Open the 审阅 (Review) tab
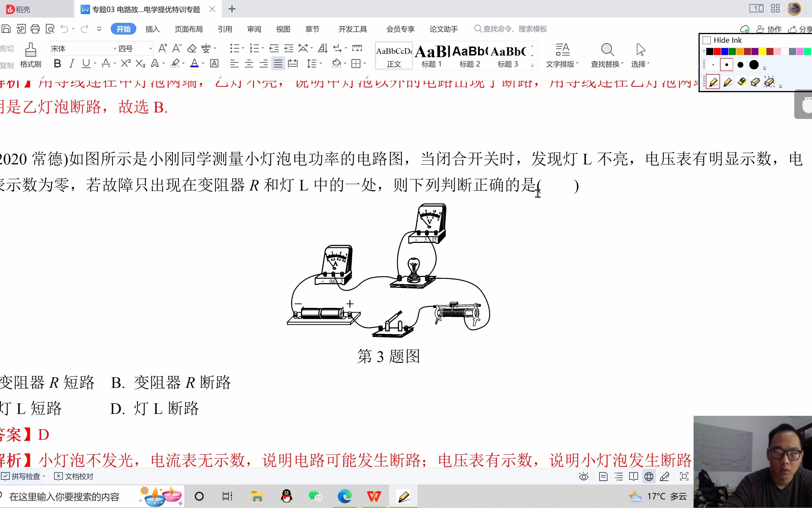Image resolution: width=812 pixels, height=508 pixels. coord(254,29)
